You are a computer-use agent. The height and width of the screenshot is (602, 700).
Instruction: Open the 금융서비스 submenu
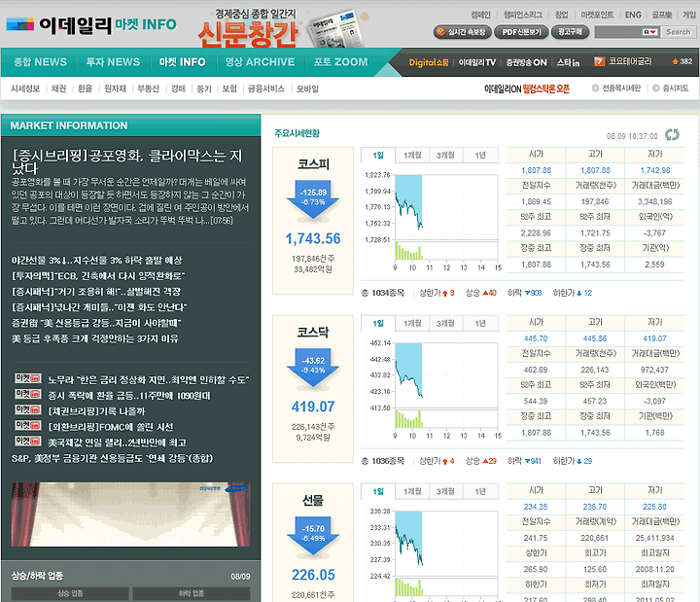tap(266, 89)
